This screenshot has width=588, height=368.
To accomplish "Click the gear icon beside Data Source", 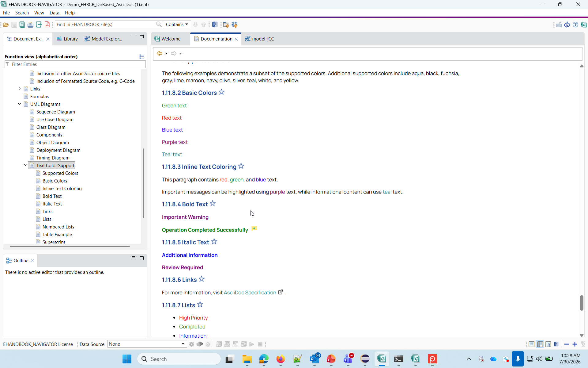I will (192, 344).
